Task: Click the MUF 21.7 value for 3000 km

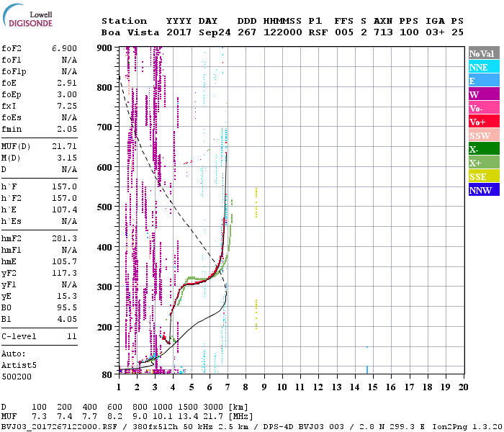Action: point(213,417)
